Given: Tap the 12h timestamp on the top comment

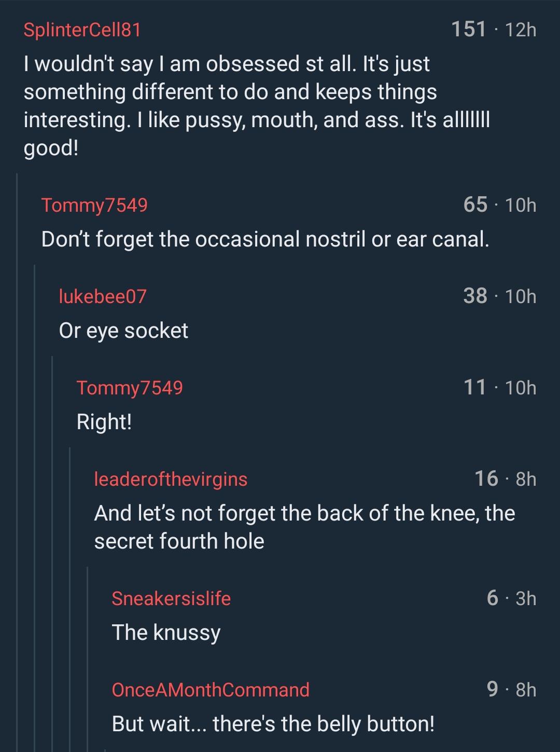Looking at the screenshot, I should (520, 30).
